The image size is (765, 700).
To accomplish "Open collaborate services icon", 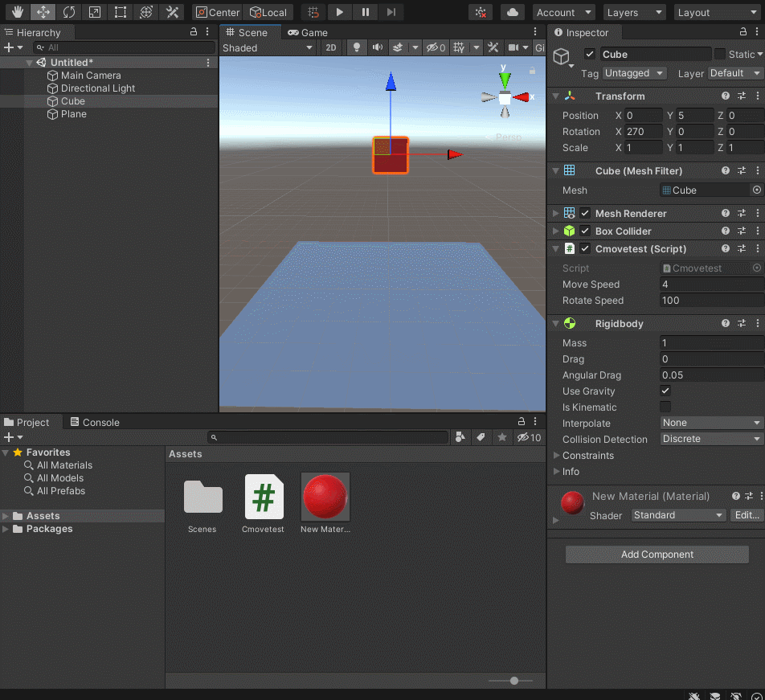I will pyautogui.click(x=481, y=12).
